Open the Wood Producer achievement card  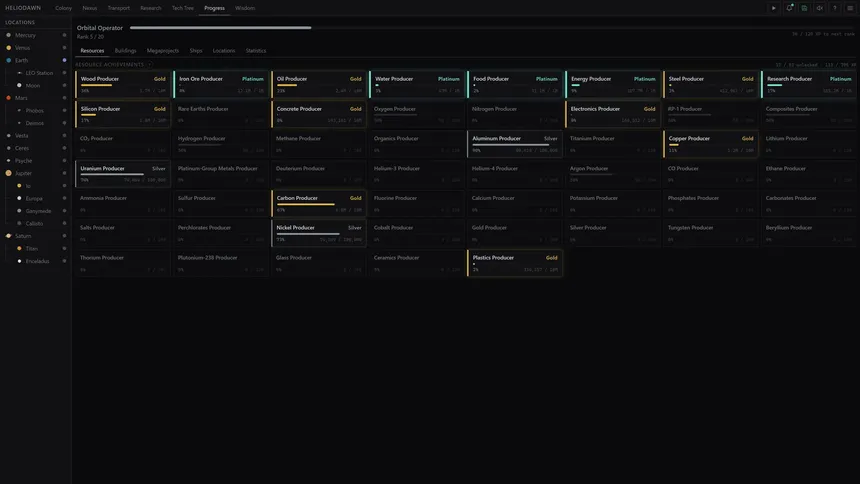point(123,85)
